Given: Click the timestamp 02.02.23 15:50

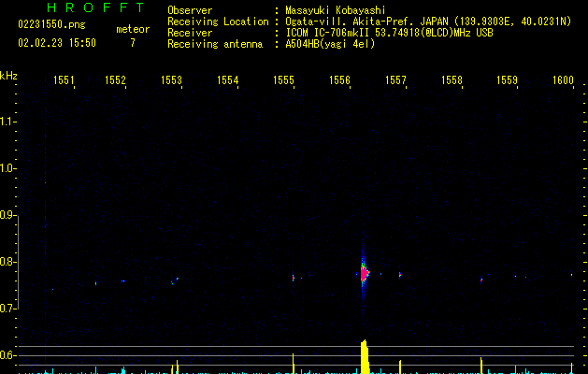Looking at the screenshot, I should (57, 43).
